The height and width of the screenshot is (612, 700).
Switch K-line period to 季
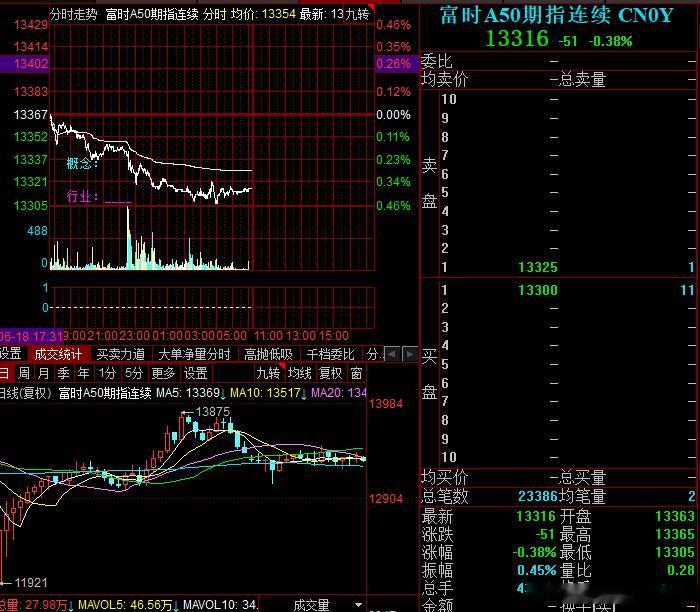(63, 373)
